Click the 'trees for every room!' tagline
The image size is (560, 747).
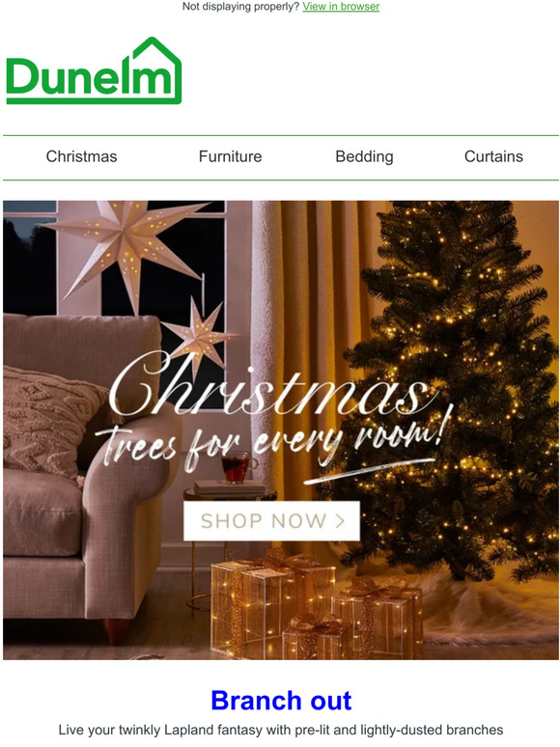point(271,442)
